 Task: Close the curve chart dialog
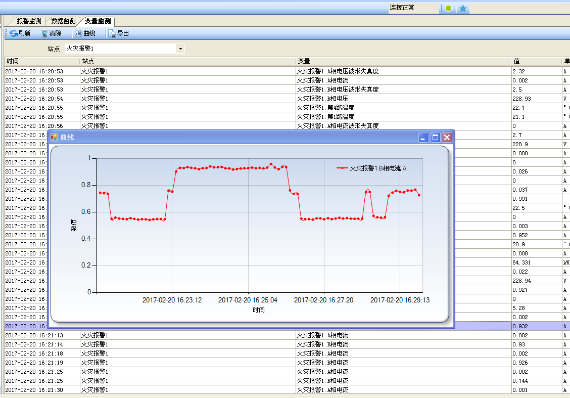click(x=447, y=137)
